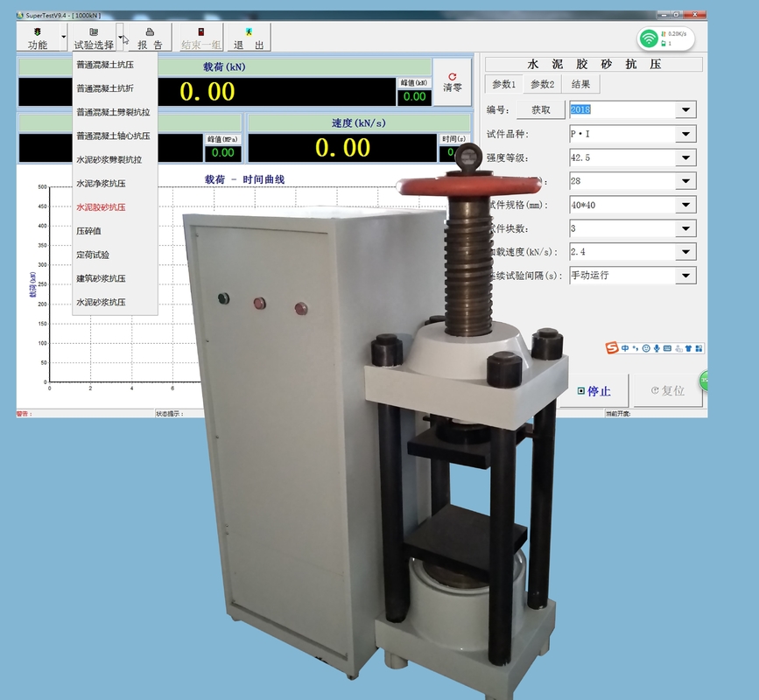Click the 清零 zero reset button
The width and height of the screenshot is (759, 700).
point(452,82)
